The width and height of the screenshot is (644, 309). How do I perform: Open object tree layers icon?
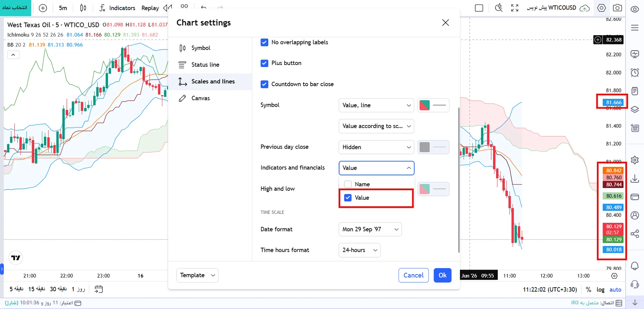coord(635,109)
